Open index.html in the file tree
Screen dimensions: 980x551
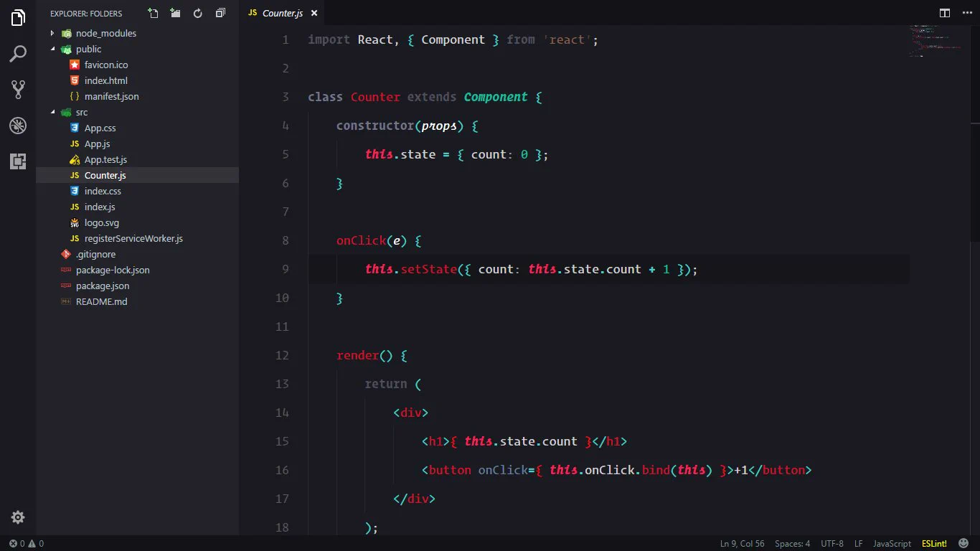[x=137, y=80]
